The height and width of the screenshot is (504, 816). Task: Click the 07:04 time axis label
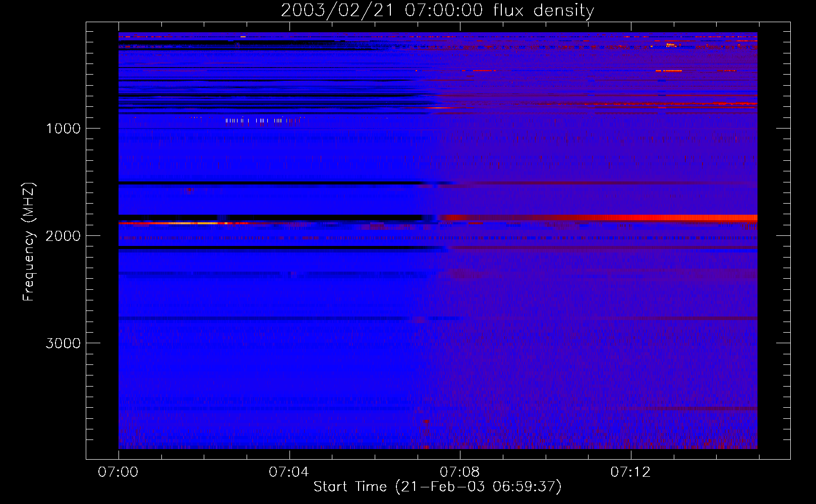pyautogui.click(x=288, y=472)
